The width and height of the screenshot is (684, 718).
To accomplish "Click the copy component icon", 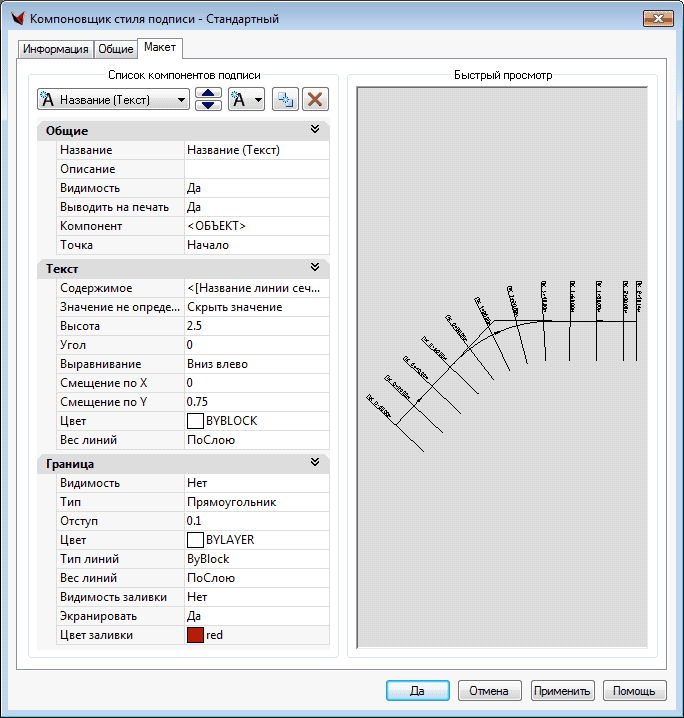I will pyautogui.click(x=286, y=99).
